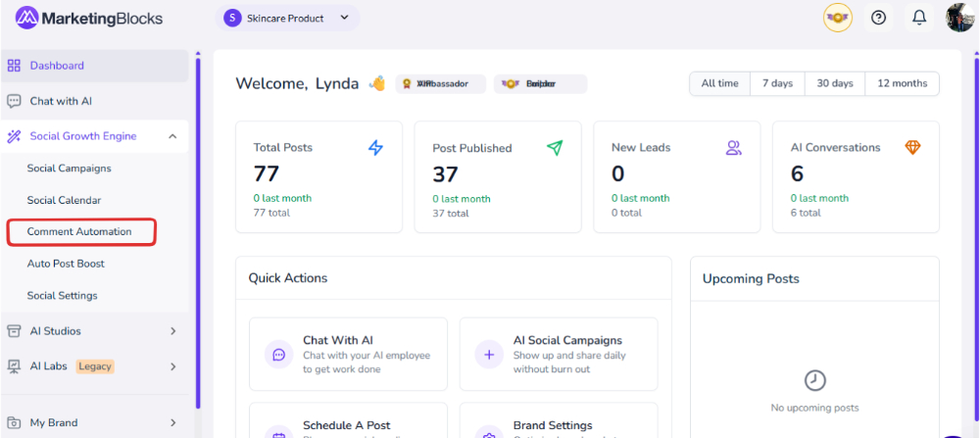Collapse the Social Growth Engine section

tap(172, 136)
